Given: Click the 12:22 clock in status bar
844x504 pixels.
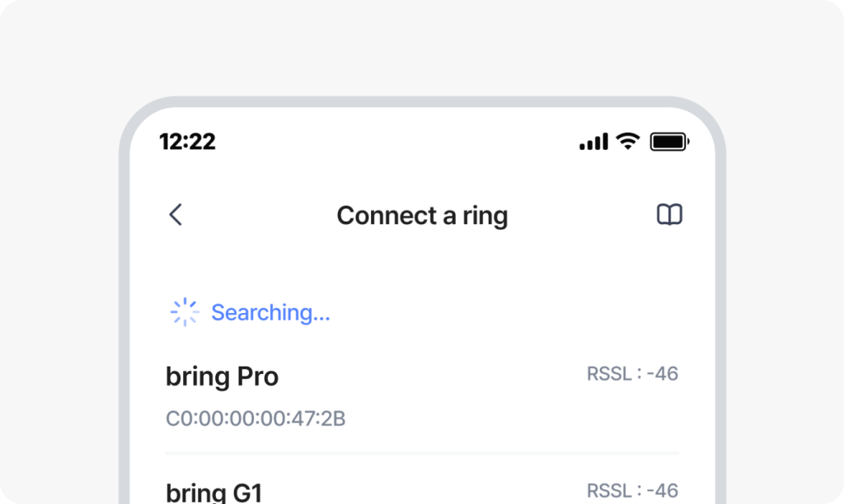Looking at the screenshot, I should 187,142.
